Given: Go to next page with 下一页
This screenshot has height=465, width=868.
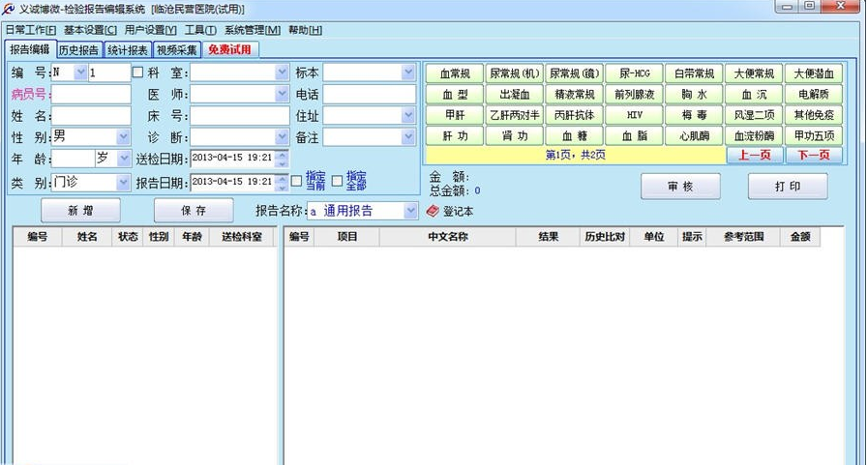Looking at the screenshot, I should [x=813, y=155].
